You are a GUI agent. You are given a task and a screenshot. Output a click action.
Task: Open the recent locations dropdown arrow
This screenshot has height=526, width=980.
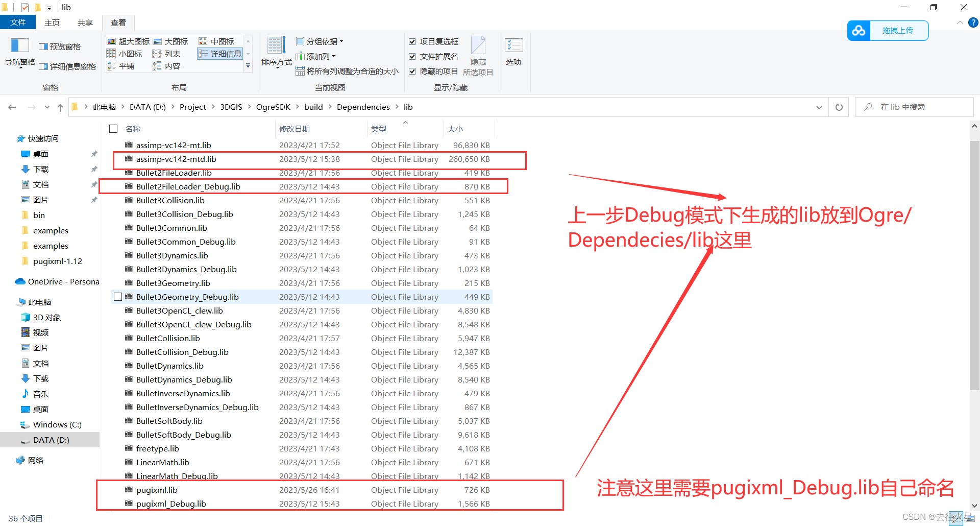pyautogui.click(x=47, y=107)
